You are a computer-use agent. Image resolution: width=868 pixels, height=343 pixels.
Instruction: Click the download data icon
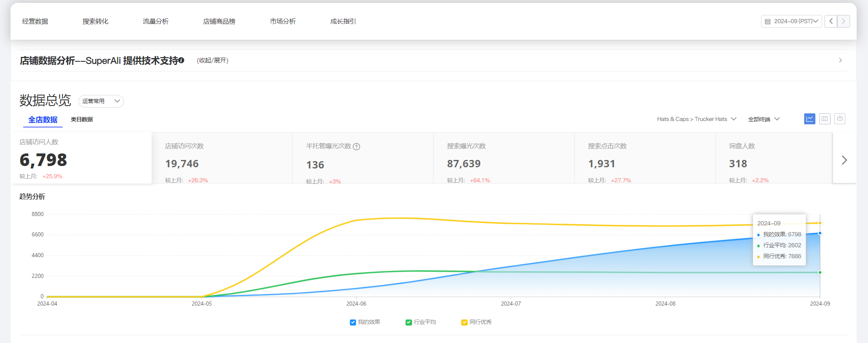(x=840, y=119)
